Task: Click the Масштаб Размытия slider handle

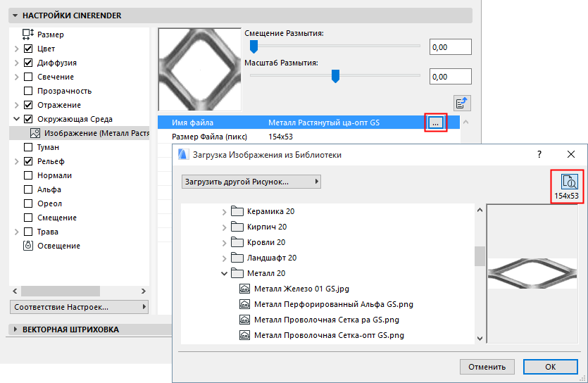Action: coord(335,76)
